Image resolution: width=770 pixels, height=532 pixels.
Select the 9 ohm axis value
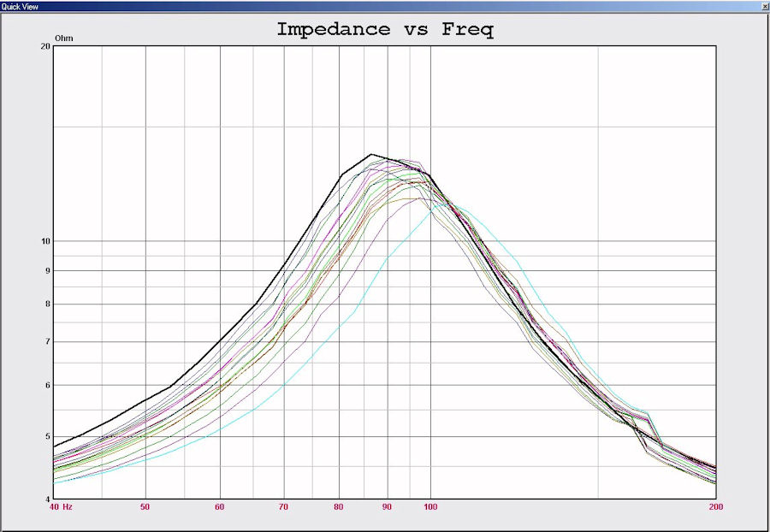tap(48, 271)
